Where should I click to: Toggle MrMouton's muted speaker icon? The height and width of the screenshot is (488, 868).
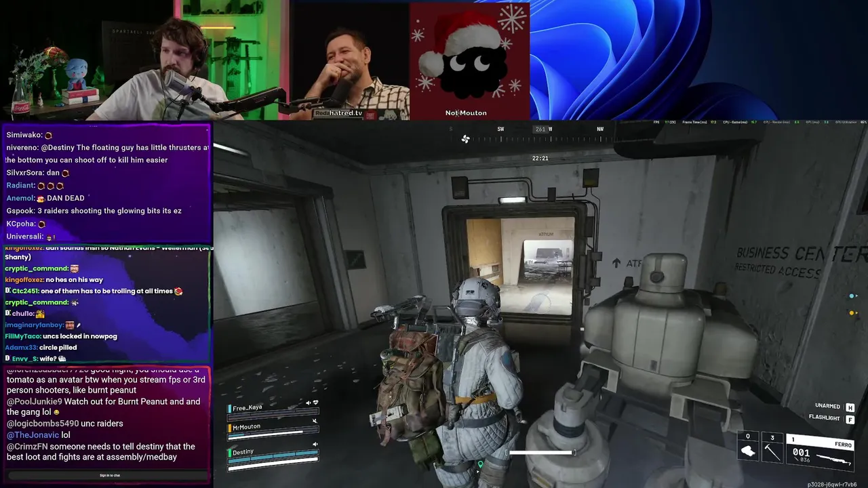315,421
